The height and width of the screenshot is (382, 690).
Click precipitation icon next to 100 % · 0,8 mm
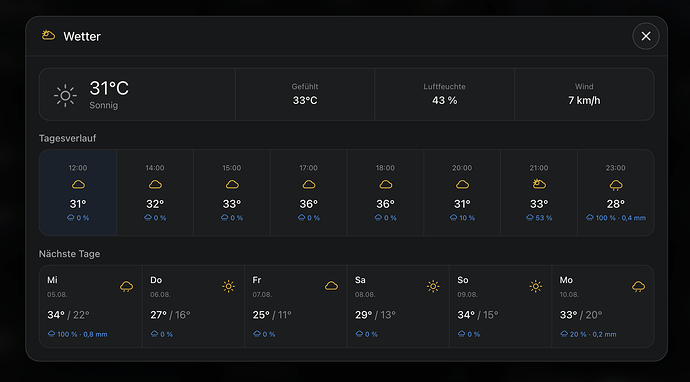pyautogui.click(x=51, y=334)
